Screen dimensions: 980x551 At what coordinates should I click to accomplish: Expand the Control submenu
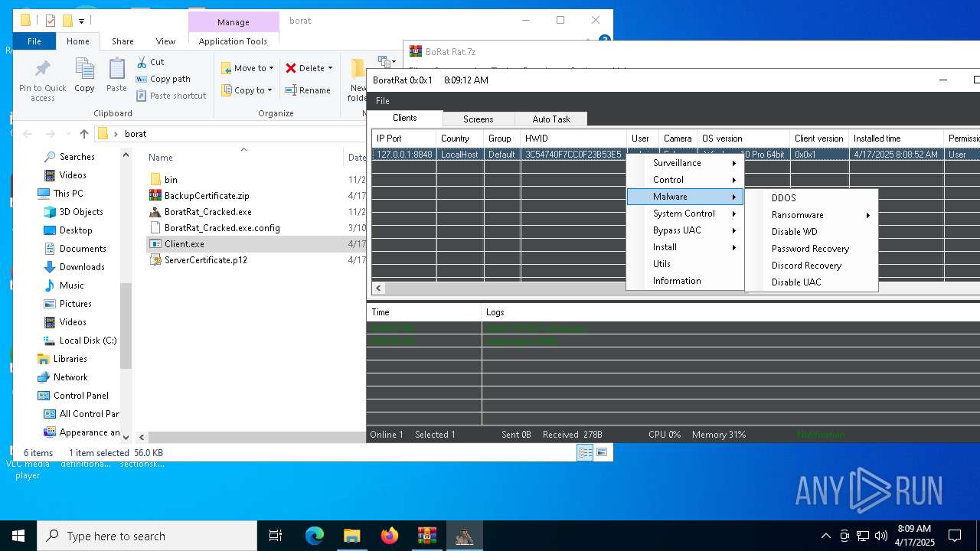tap(685, 180)
